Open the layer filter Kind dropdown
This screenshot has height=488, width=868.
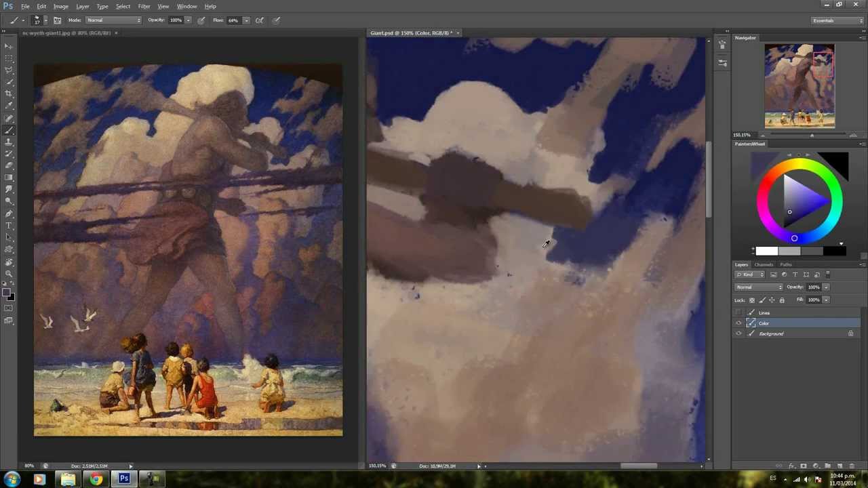point(751,274)
